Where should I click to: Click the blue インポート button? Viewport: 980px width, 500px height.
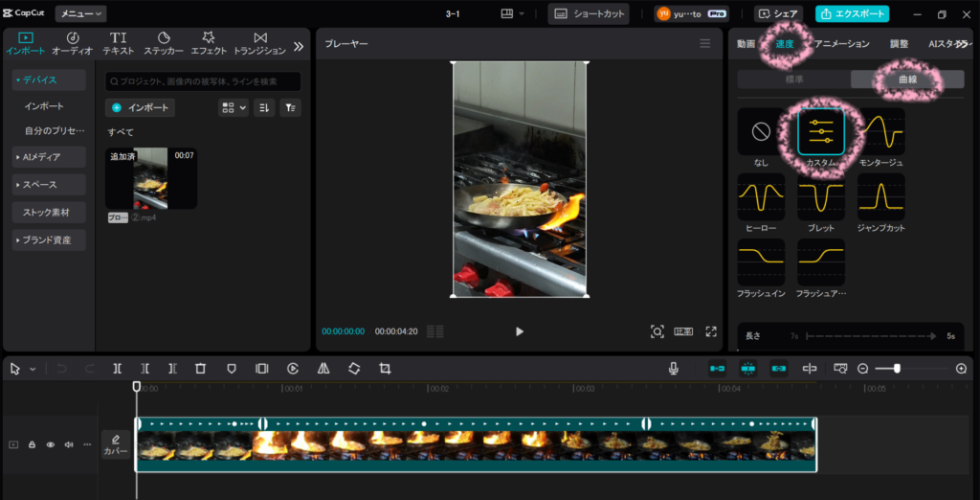[140, 107]
